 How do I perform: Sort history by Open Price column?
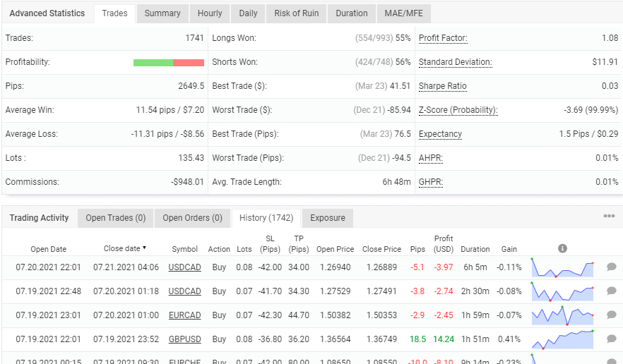tap(335, 249)
